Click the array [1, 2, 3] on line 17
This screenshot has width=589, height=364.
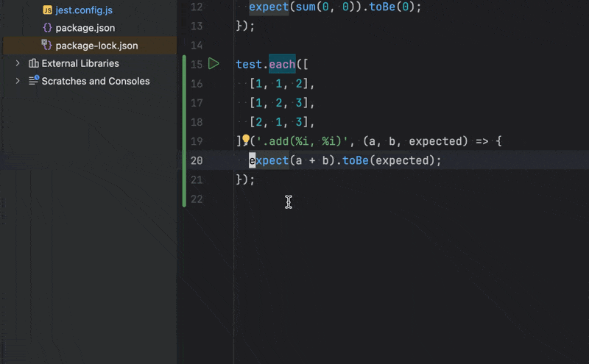[279, 102]
